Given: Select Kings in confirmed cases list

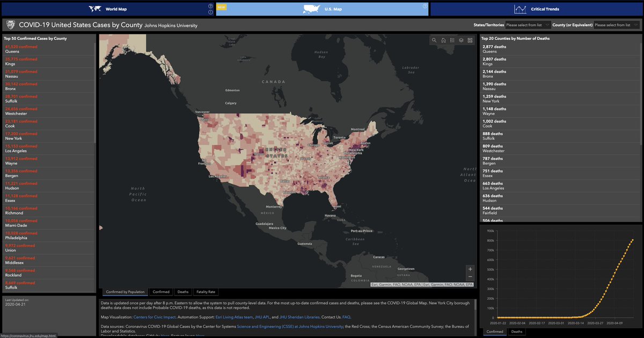Looking at the screenshot, I should tap(48, 62).
